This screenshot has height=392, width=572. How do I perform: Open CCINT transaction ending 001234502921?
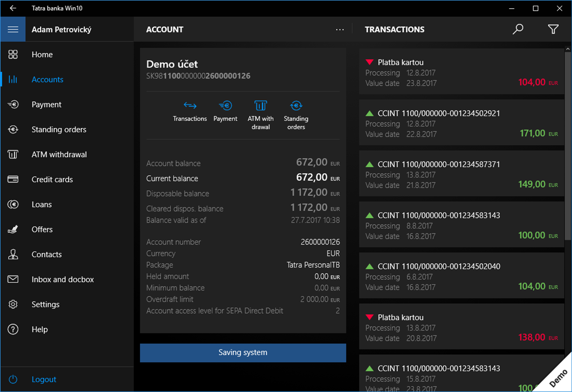pos(462,122)
